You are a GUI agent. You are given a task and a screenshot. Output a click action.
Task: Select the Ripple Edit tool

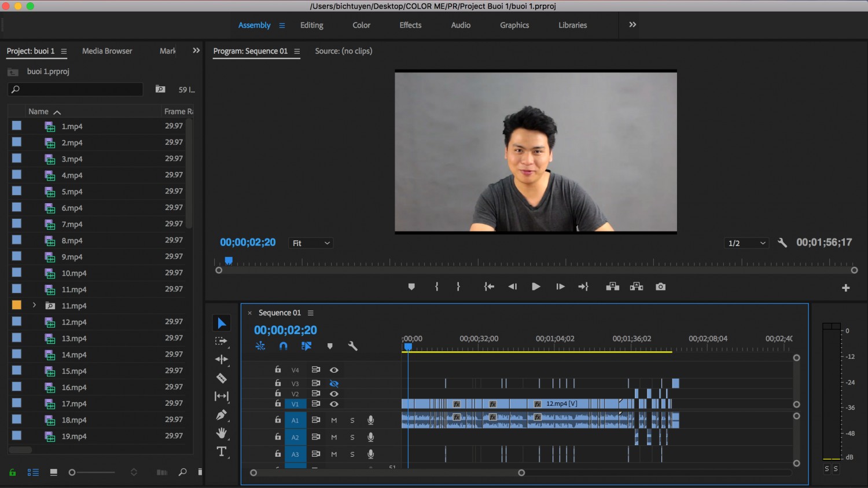[221, 359]
